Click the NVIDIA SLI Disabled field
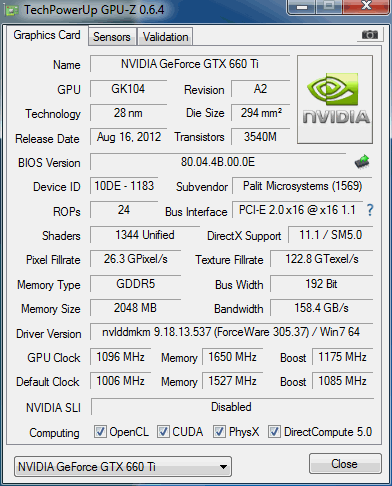Viewport: 392px width, 486px height. pyautogui.click(x=232, y=407)
